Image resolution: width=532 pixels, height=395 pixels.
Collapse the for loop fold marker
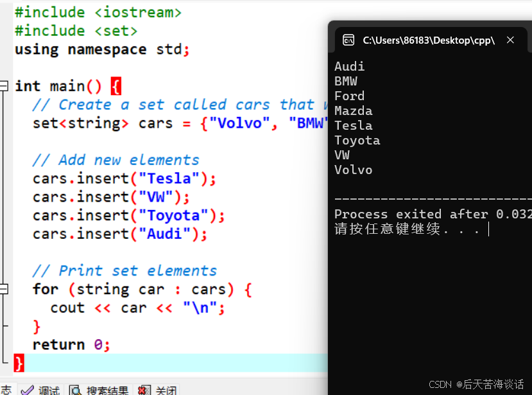(4, 289)
